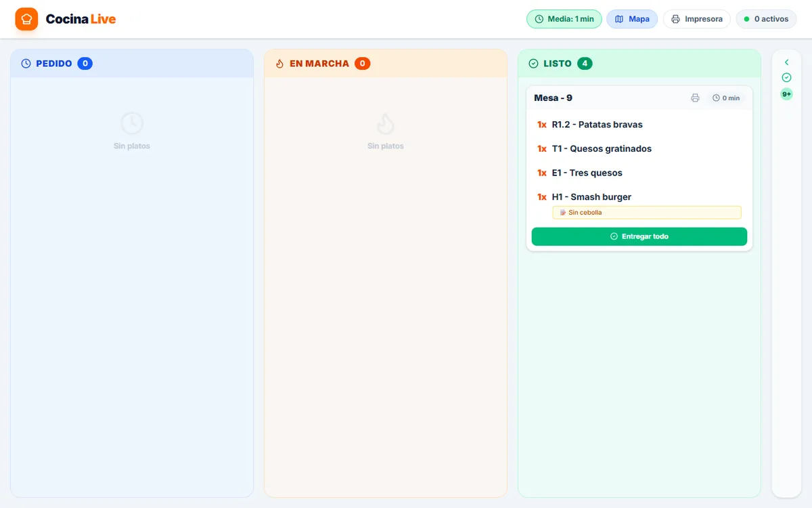The height and width of the screenshot is (508, 812).
Task: Click the 9+ badge in side panel
Action: coord(786,94)
